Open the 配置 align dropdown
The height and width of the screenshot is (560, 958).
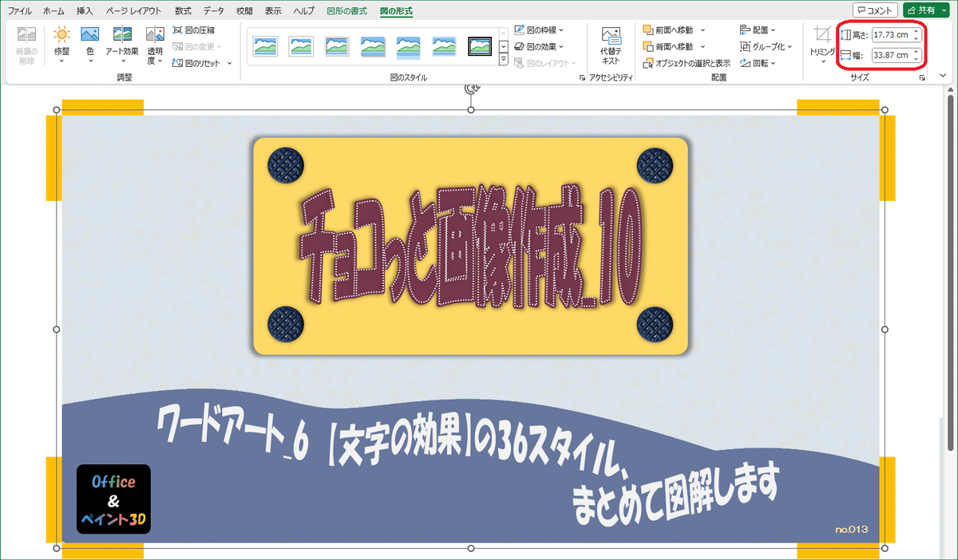pyautogui.click(x=758, y=30)
